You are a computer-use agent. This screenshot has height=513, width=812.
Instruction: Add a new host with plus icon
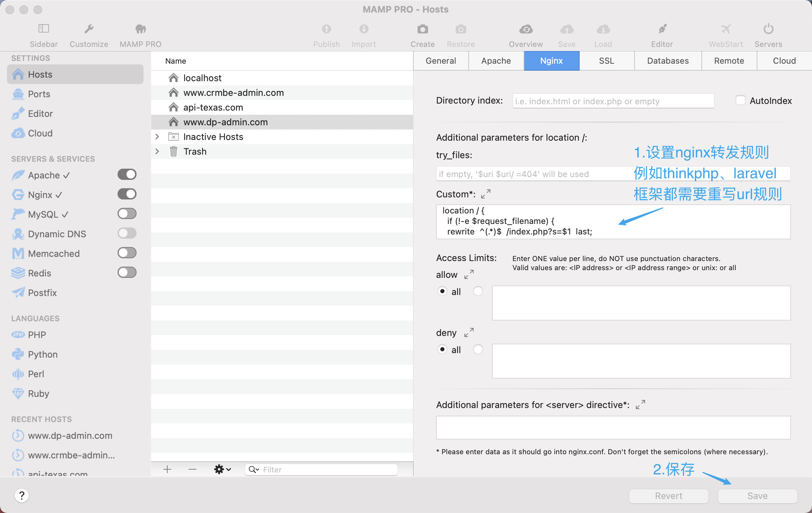[167, 469]
